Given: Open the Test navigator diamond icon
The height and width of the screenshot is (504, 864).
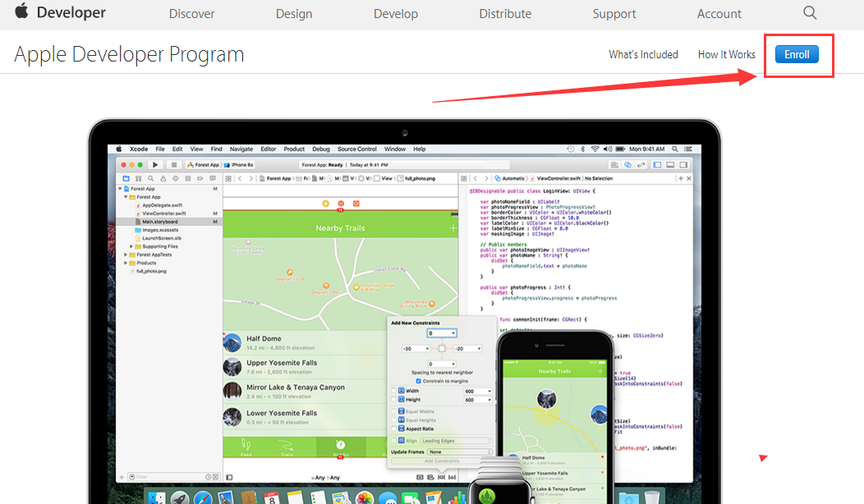Looking at the screenshot, I should click(x=175, y=178).
